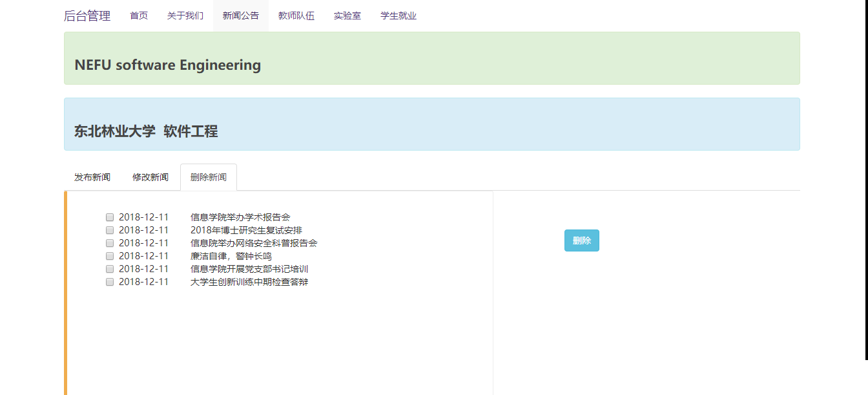
Task: Tick the checkbox for 廉洁自律，警钟长鸣
Action: point(110,256)
